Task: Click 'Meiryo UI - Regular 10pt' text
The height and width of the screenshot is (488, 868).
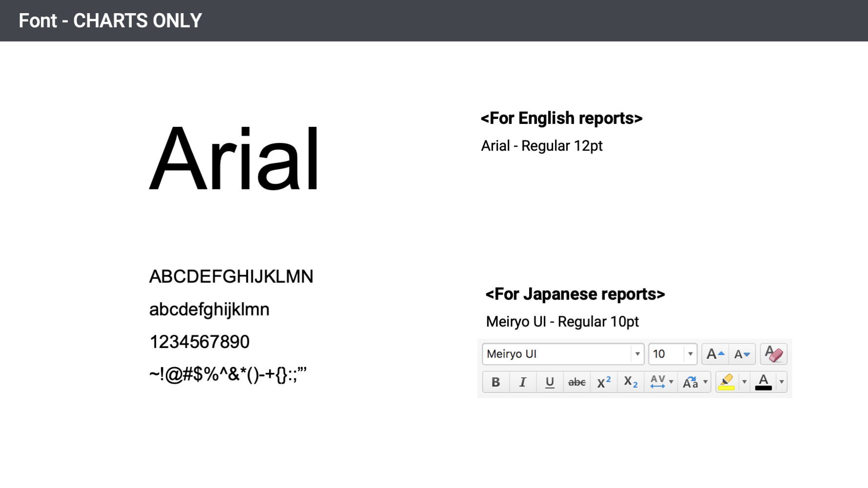Action: coord(562,322)
